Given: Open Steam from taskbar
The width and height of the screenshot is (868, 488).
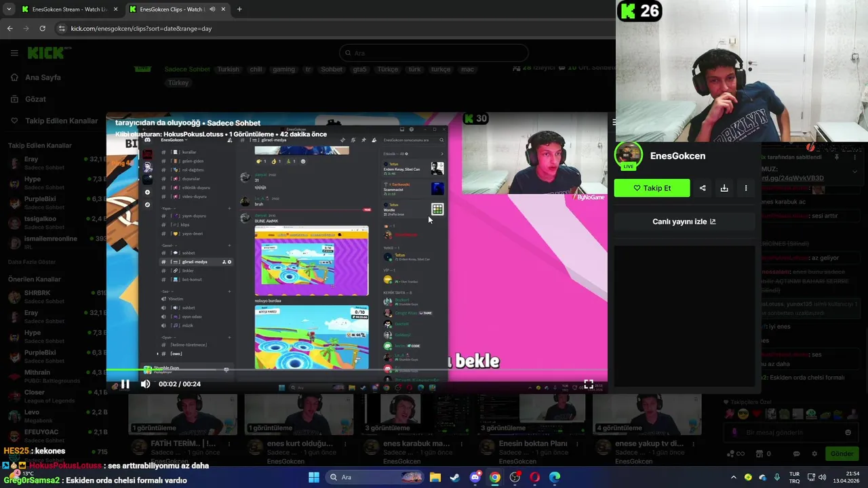Looking at the screenshot, I should click(455, 477).
